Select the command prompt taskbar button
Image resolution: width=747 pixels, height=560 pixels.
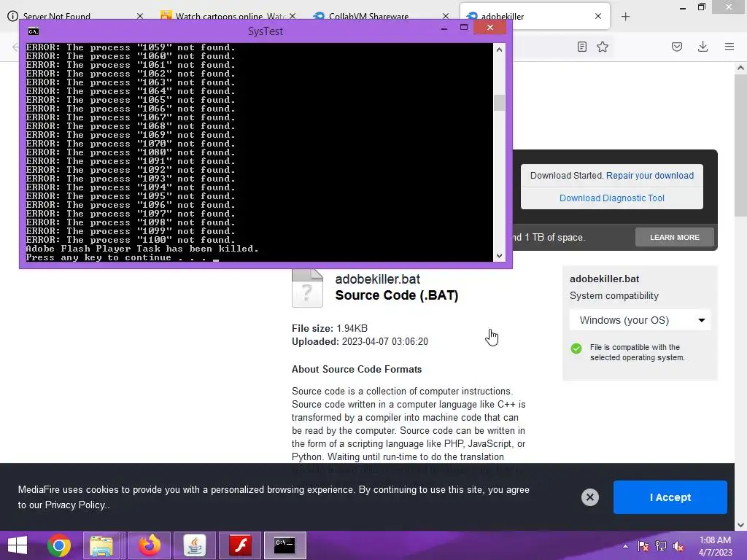click(285, 545)
